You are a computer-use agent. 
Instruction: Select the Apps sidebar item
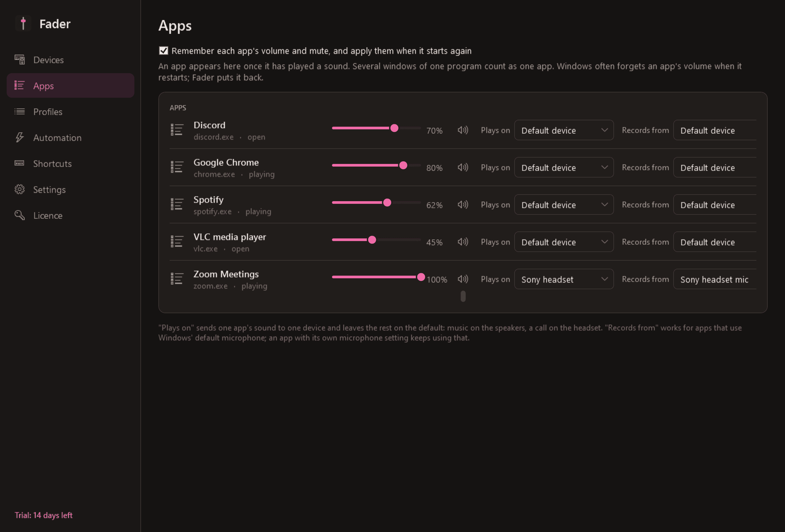(71, 85)
